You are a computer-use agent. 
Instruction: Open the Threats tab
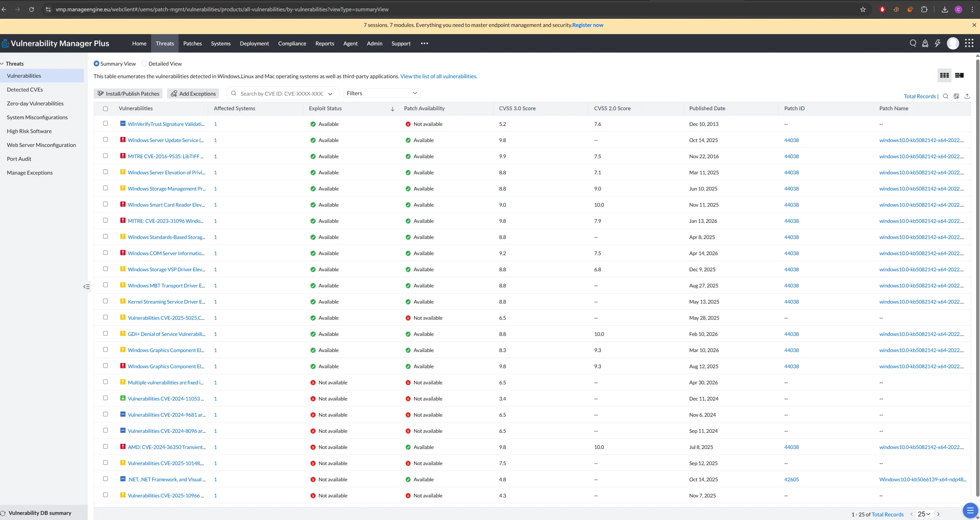pyautogui.click(x=165, y=43)
